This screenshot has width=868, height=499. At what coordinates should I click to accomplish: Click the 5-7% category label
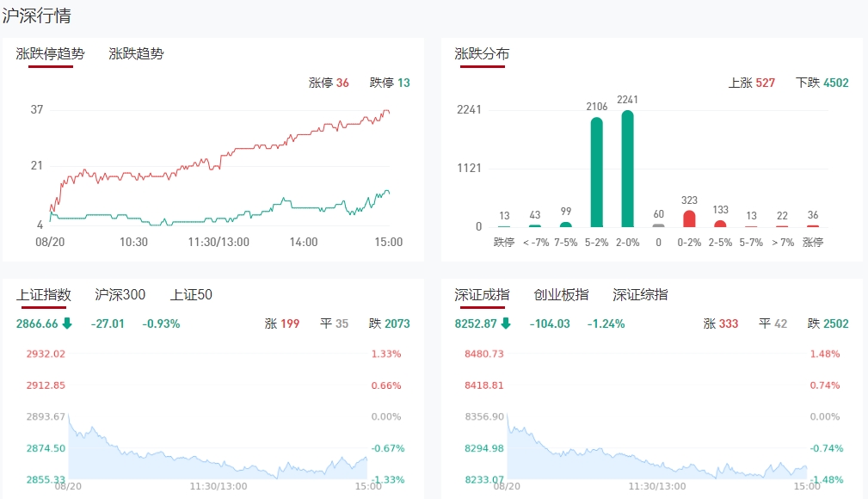pyautogui.click(x=751, y=242)
